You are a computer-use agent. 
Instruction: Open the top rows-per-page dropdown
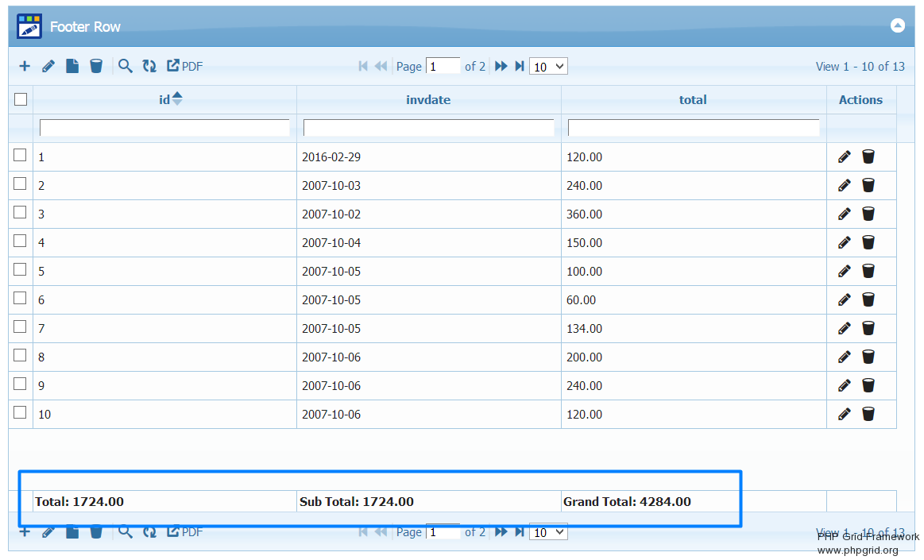pyautogui.click(x=548, y=66)
